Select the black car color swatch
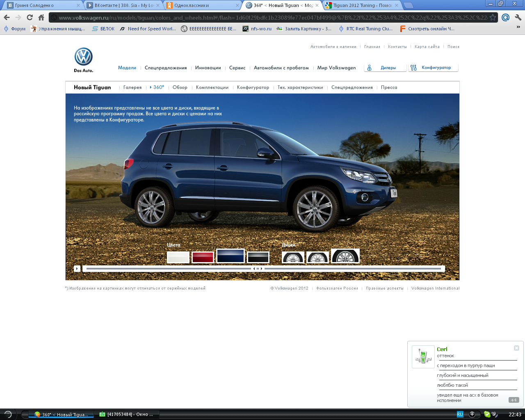 [258, 257]
